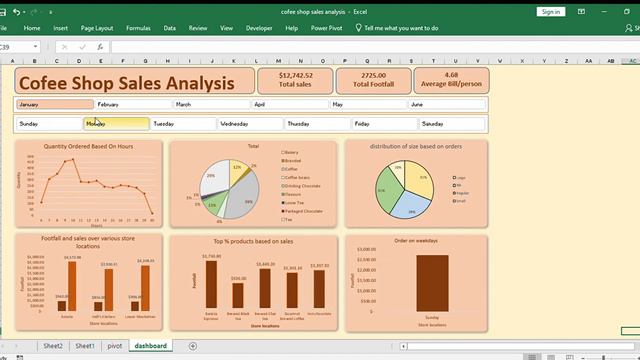Select the June slicer button
Viewport: 640px width, 360px height.
(447, 104)
